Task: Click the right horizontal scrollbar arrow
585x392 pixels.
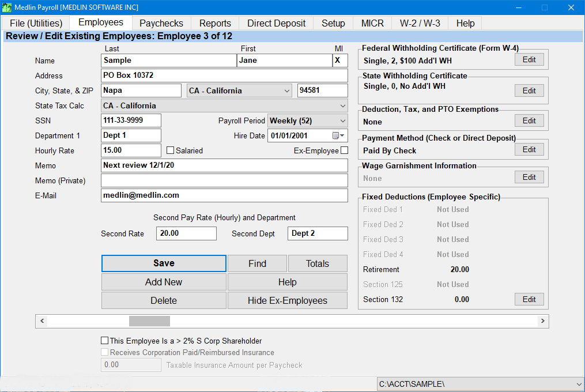Action: pyautogui.click(x=542, y=321)
